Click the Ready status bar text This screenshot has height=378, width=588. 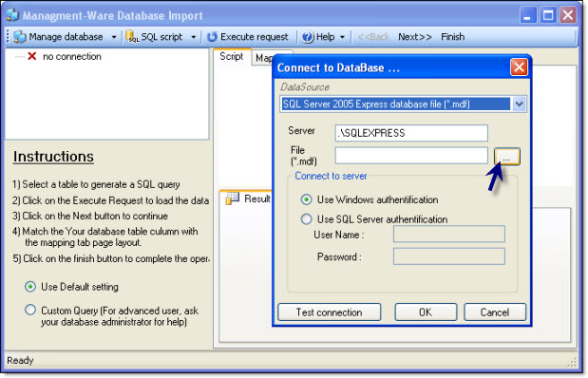(x=20, y=360)
